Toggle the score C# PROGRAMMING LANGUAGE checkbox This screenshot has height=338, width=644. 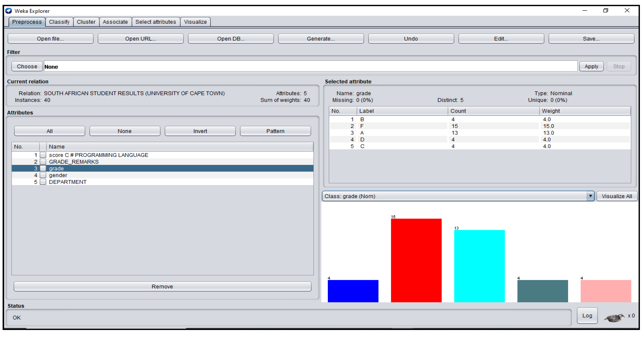(43, 155)
